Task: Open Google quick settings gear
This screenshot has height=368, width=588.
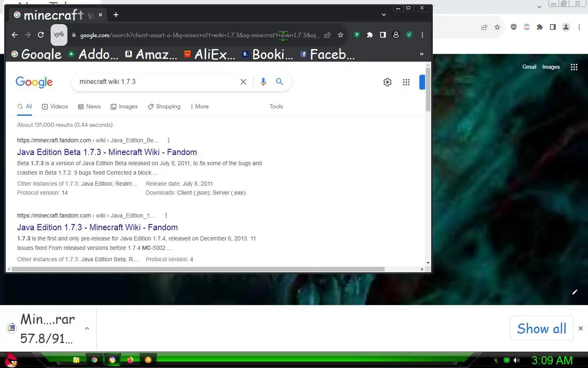Action: point(388,82)
